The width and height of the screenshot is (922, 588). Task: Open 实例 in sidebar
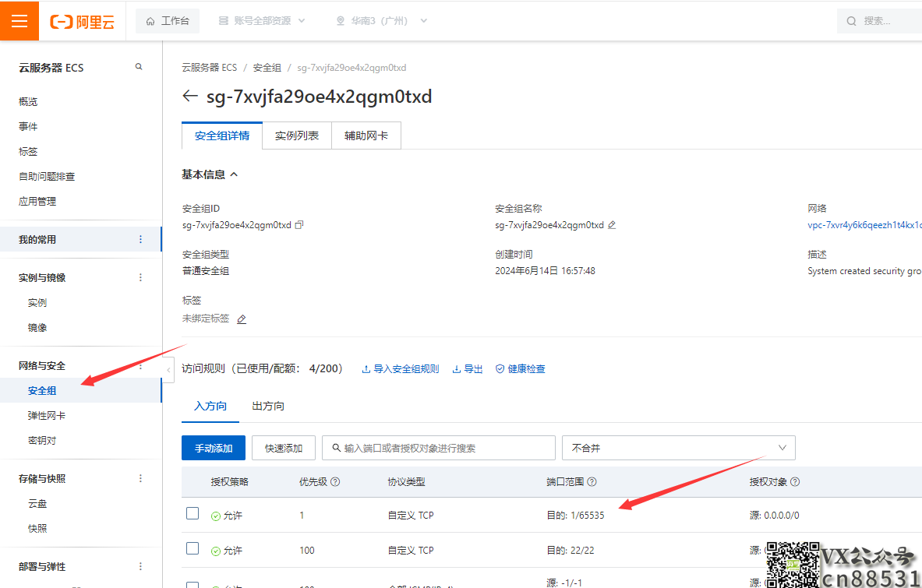(37, 302)
